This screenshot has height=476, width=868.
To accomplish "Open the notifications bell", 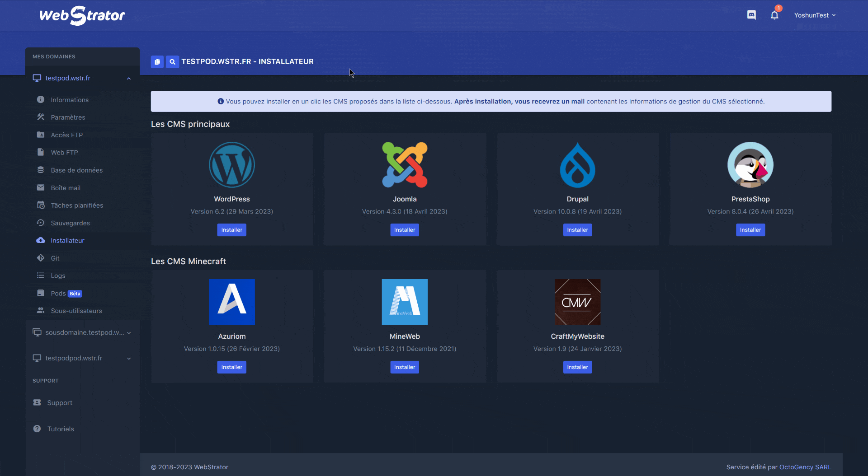I will 774,15.
